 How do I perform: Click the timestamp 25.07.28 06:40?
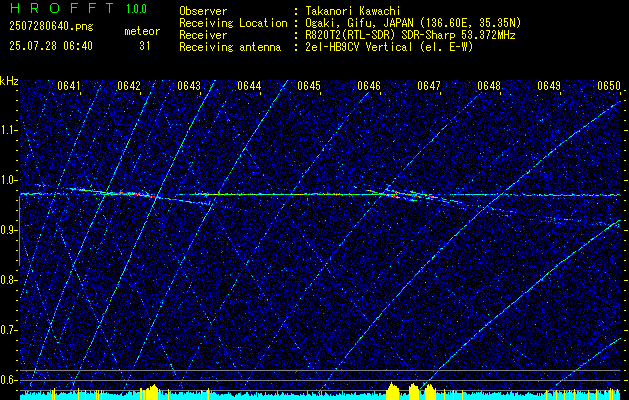(51, 46)
